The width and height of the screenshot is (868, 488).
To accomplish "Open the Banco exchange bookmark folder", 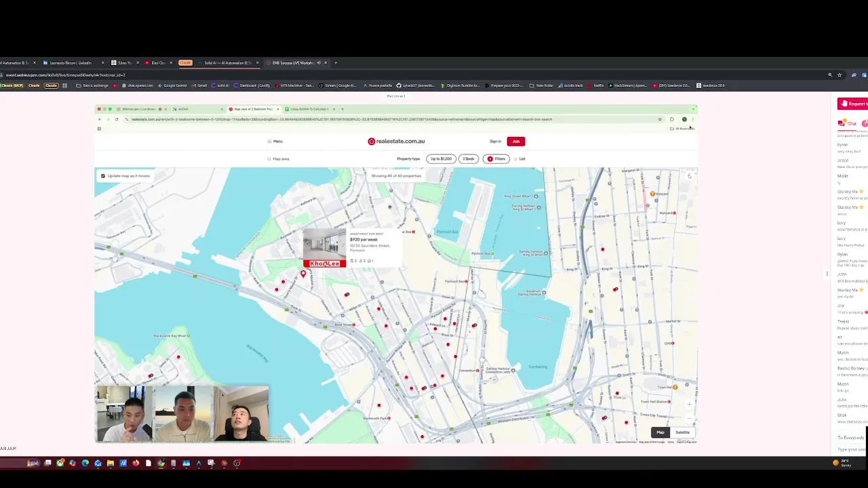I will pos(92,85).
